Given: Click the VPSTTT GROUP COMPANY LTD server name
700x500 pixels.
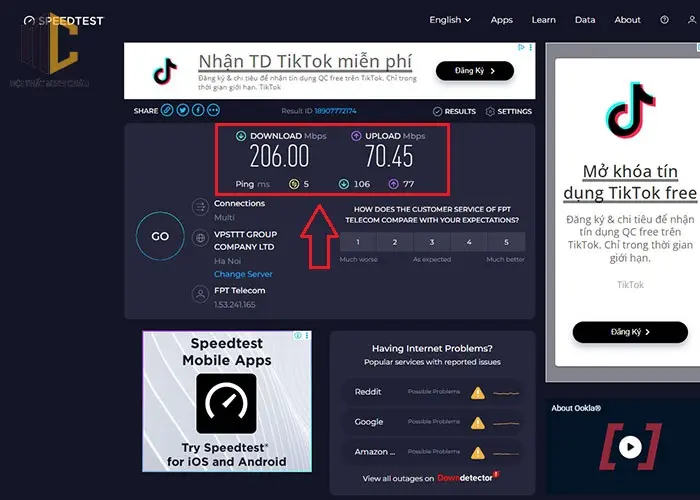Looking at the screenshot, I should (x=245, y=241).
